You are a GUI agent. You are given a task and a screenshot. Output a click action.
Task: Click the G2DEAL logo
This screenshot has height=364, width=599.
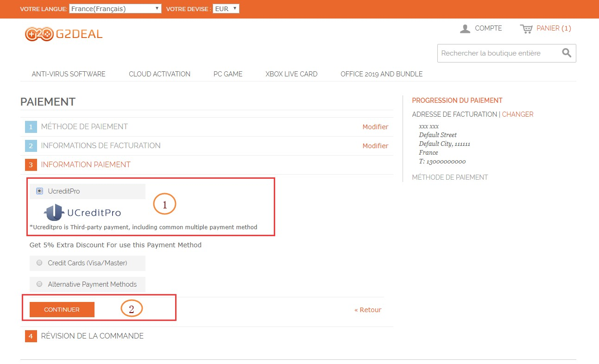(63, 34)
